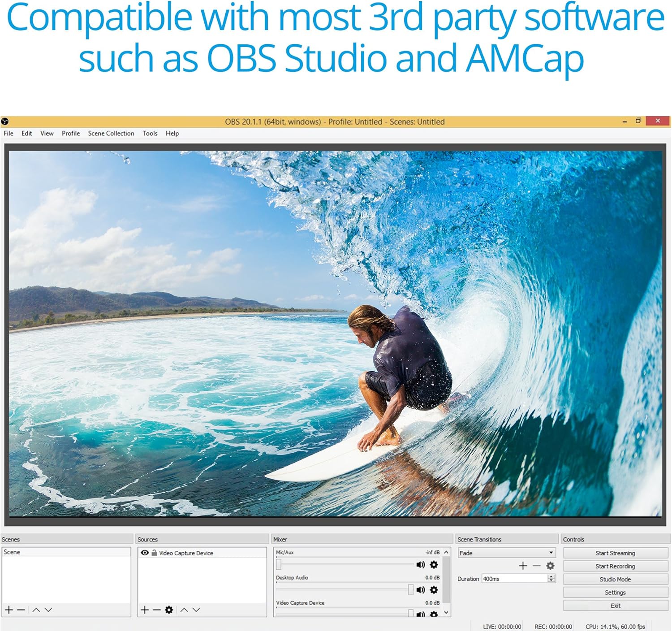Toggle the lock on Video Capture Device source
The image size is (672, 632).
point(154,553)
